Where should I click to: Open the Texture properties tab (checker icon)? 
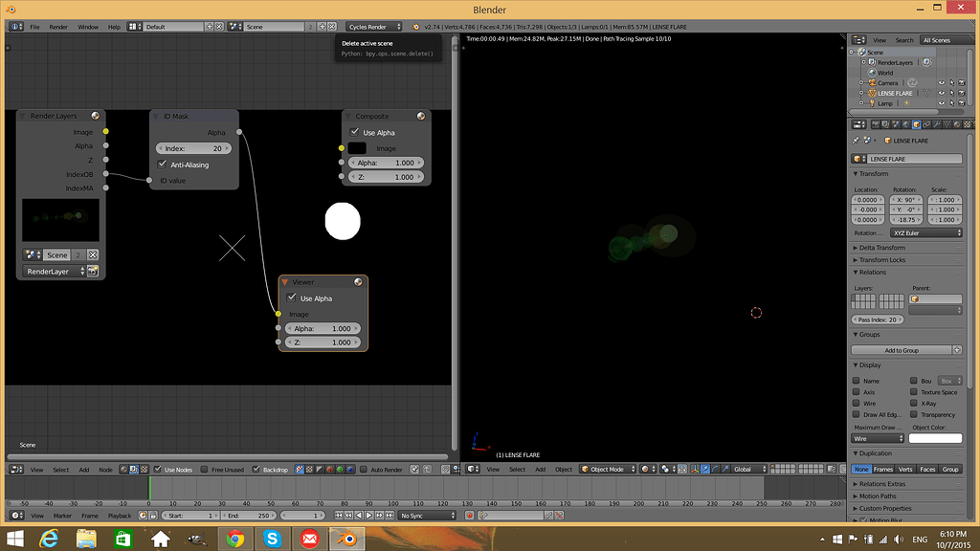(967, 124)
